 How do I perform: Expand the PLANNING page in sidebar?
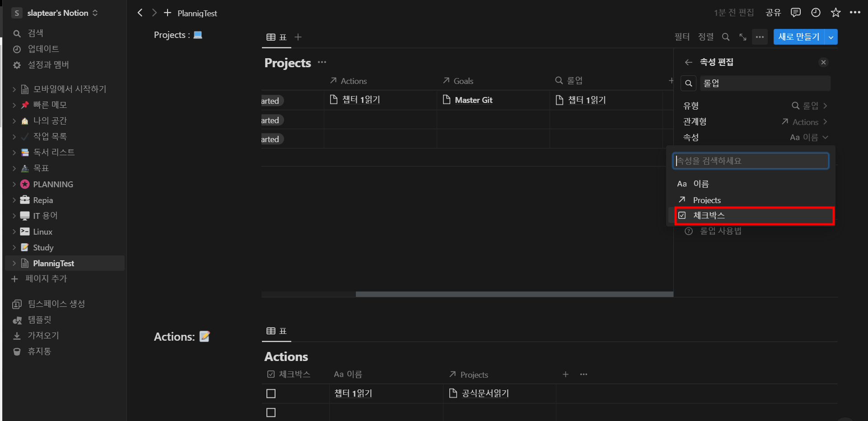click(x=14, y=184)
